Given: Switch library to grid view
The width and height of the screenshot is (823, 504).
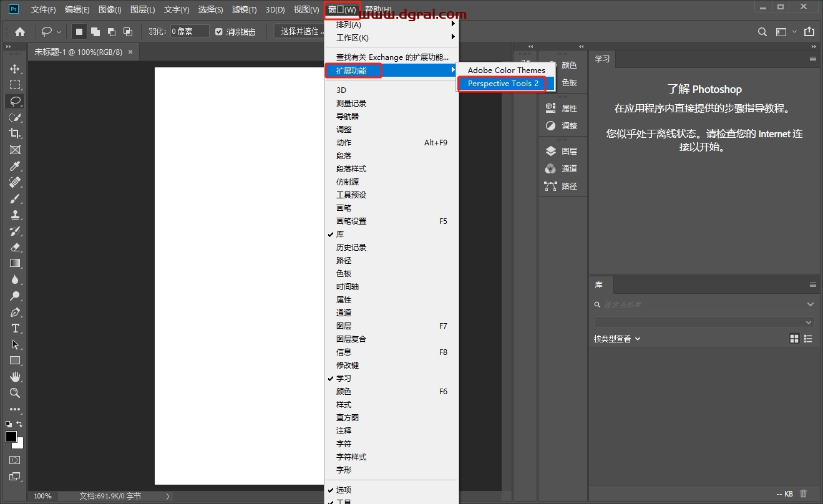Looking at the screenshot, I should [x=794, y=338].
